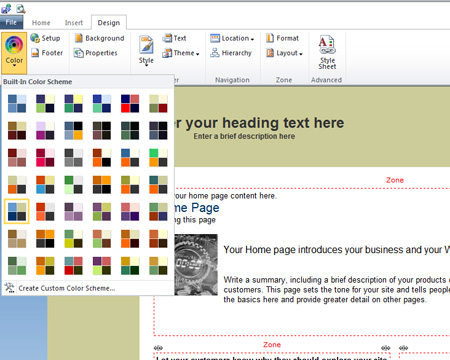Click the Color dropdown arrow
This screenshot has height=360, width=450.
[x=14, y=66]
